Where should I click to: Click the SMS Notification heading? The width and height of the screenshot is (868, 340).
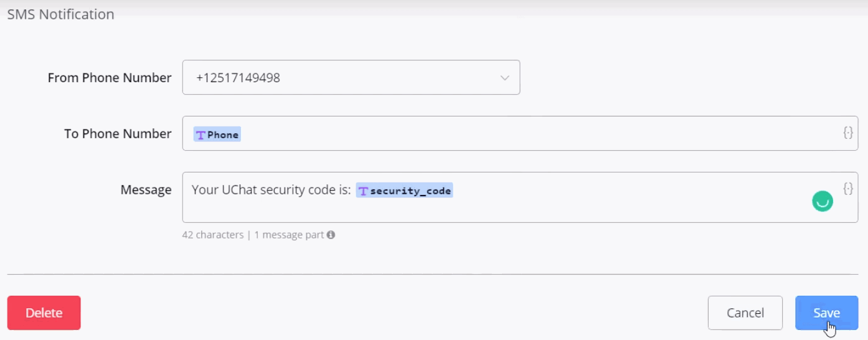click(x=60, y=14)
